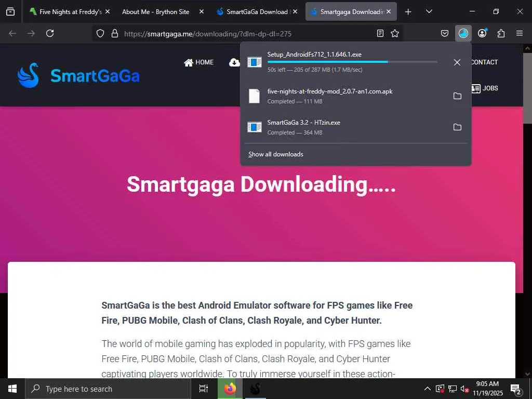Click Firefox taskbar icon
The image size is (532, 399).
[230, 389]
